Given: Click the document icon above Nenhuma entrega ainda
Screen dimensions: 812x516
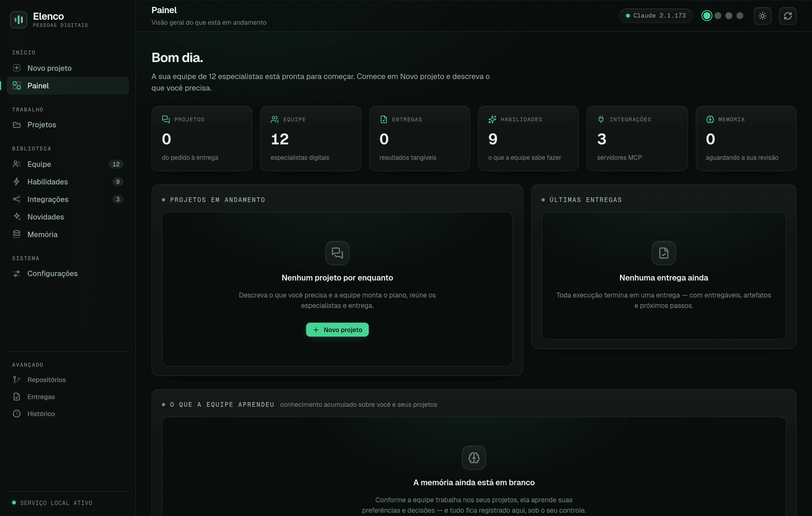Looking at the screenshot, I should tap(664, 253).
